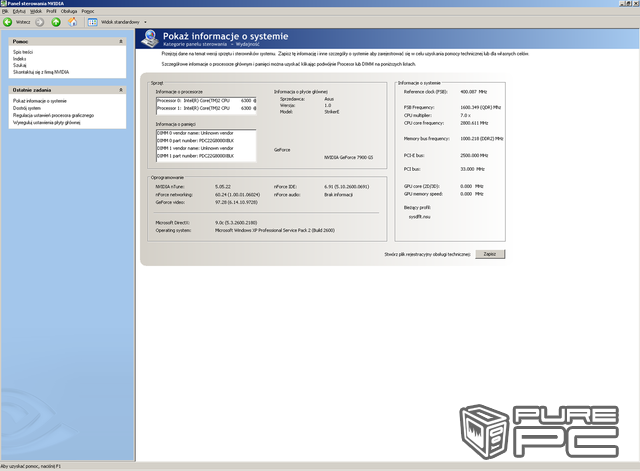Open the Dostrój system task
The height and width of the screenshot is (471, 640).
(27, 108)
